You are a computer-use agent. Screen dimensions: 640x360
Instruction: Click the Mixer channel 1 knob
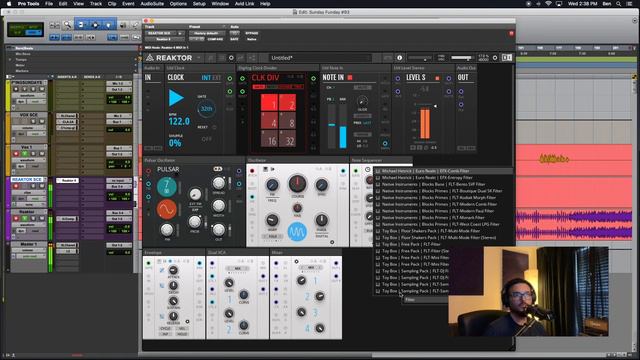pos(302,280)
